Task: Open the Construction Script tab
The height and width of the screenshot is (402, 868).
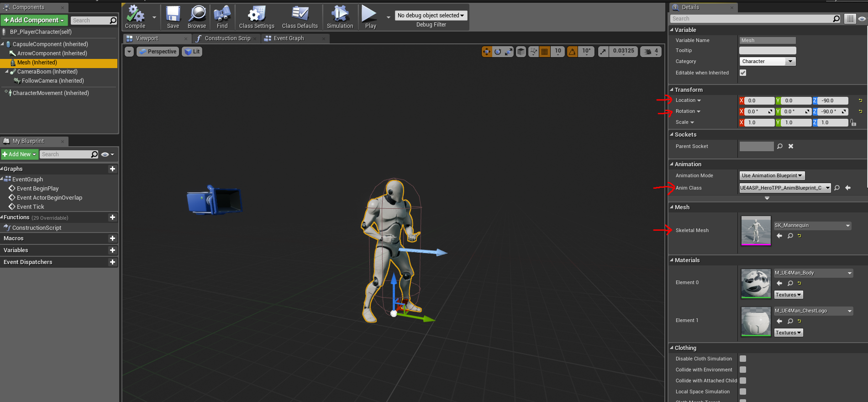Action: (x=227, y=38)
